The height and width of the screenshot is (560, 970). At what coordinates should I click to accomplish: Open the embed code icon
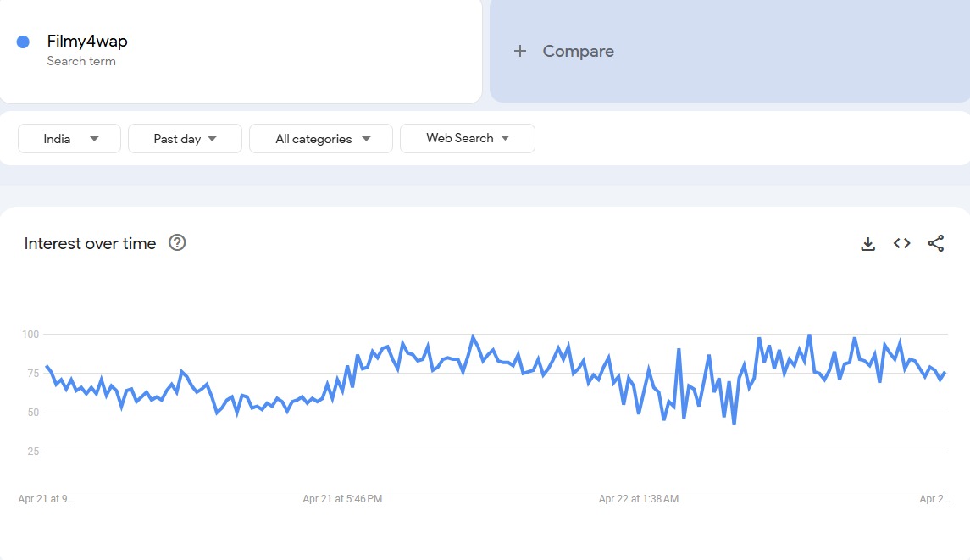pos(902,243)
